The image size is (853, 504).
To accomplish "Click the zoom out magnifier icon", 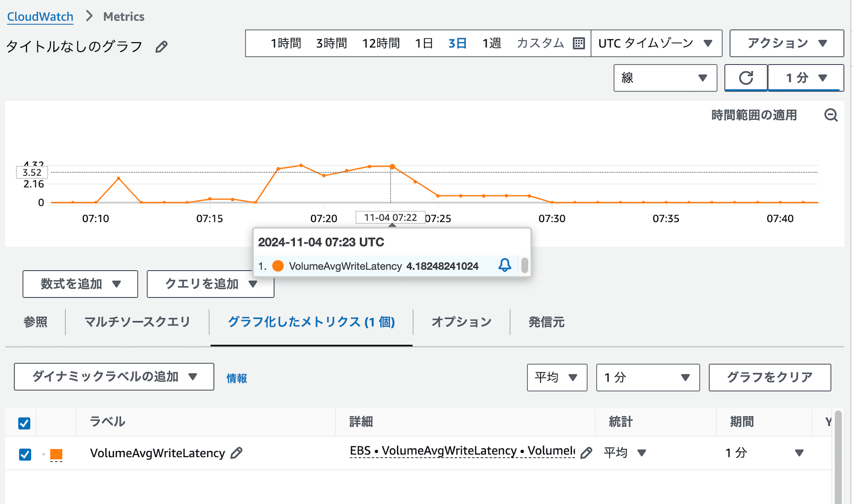I will pyautogui.click(x=831, y=115).
